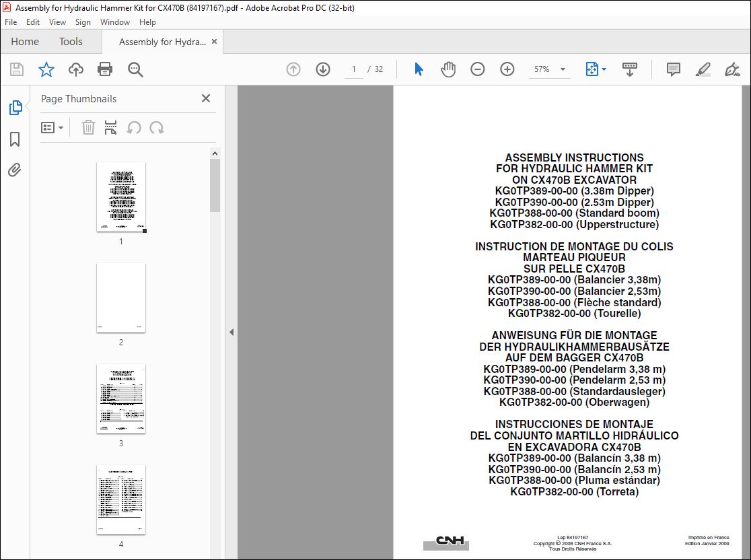Click the page number input field

tap(354, 69)
